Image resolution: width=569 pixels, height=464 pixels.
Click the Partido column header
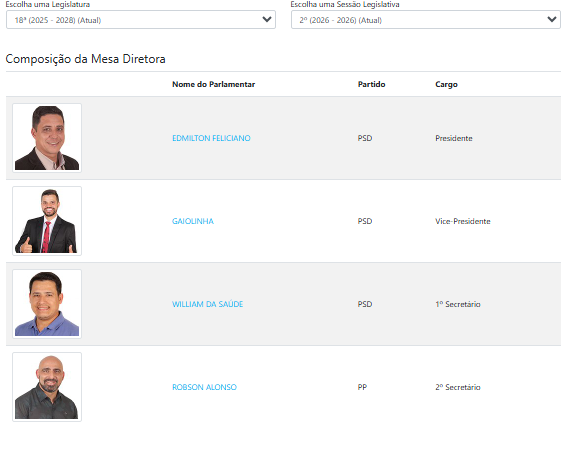[371, 84]
